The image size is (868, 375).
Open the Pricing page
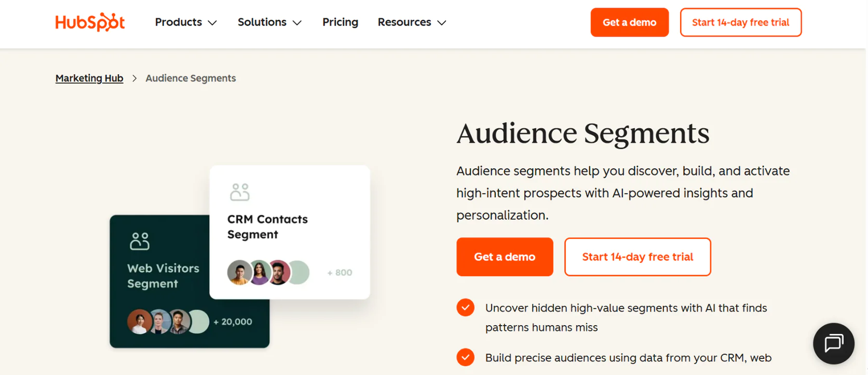(340, 22)
